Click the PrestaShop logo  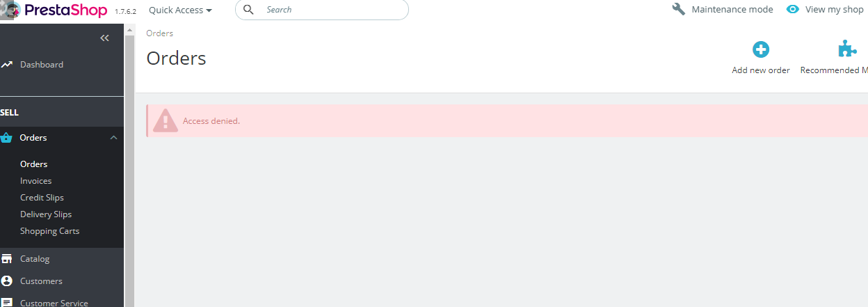[x=54, y=10]
